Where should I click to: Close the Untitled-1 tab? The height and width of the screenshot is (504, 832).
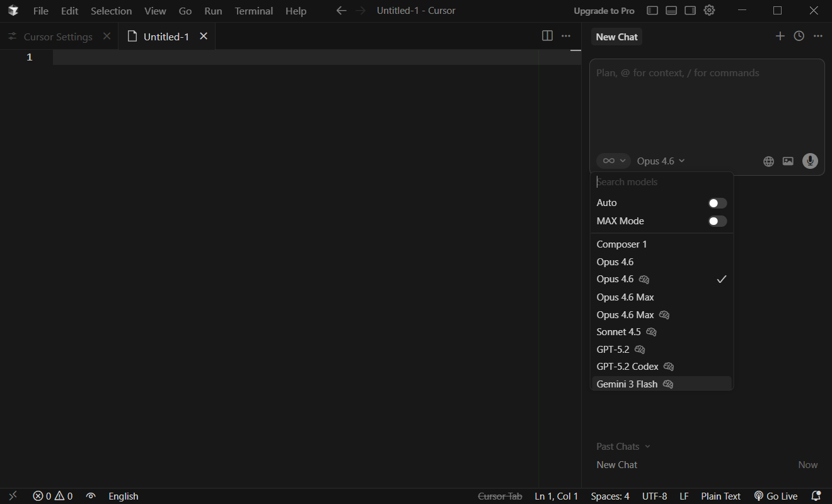[204, 37]
